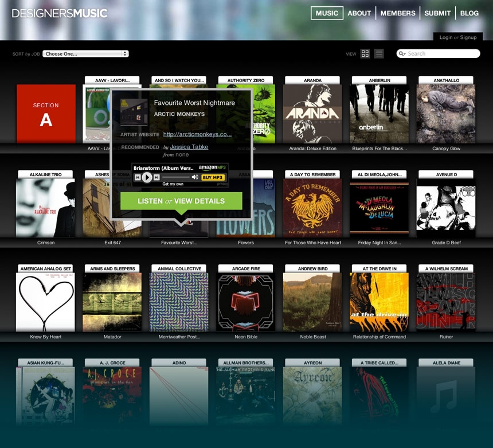
Task: Open Sort by Job dropdown
Action: pos(85,54)
